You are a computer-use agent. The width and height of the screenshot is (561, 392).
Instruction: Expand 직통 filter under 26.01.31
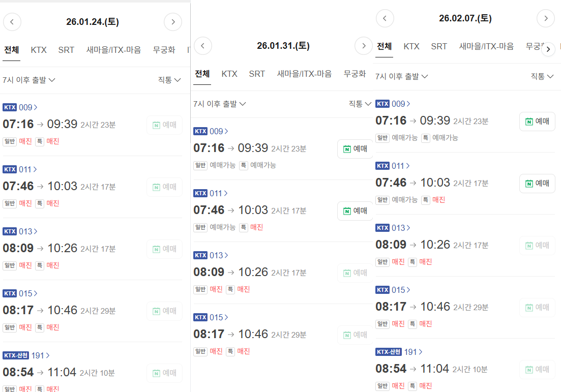[x=359, y=104]
